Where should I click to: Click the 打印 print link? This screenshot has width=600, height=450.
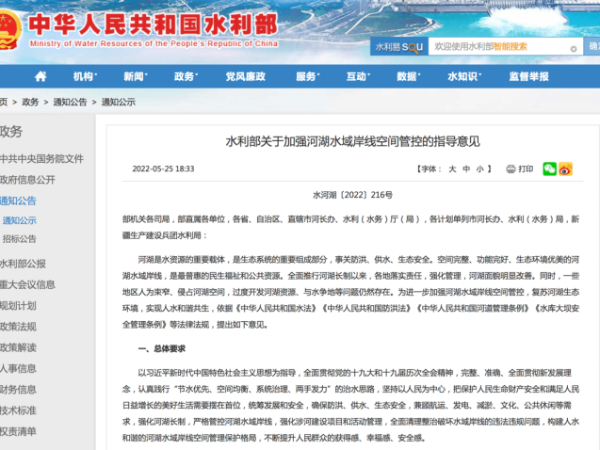tap(526, 169)
